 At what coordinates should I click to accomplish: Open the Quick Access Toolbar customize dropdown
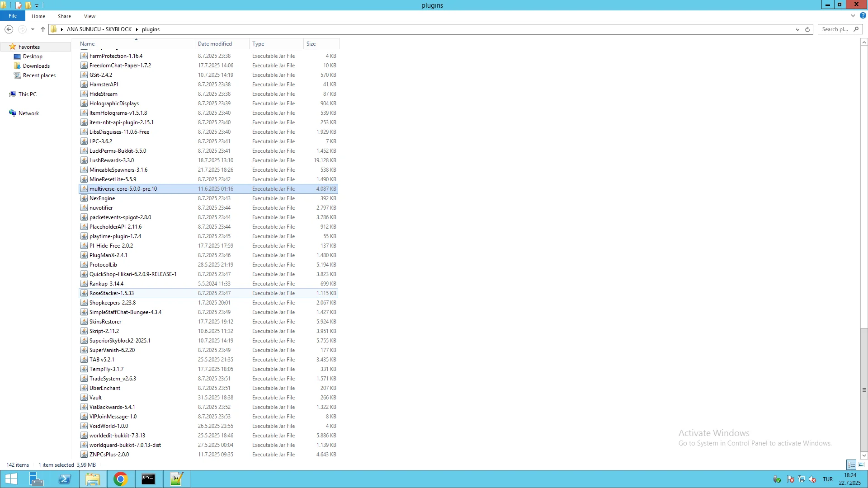[37, 5]
